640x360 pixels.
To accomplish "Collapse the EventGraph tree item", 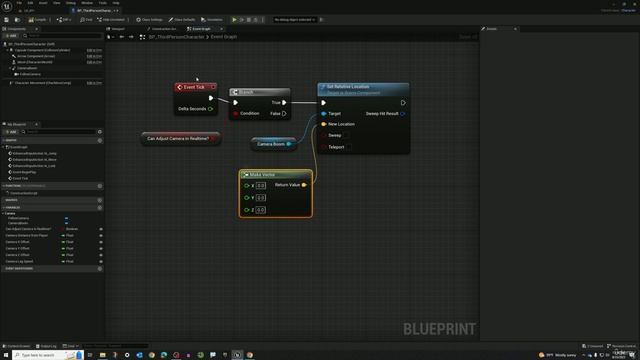I will click(4, 147).
